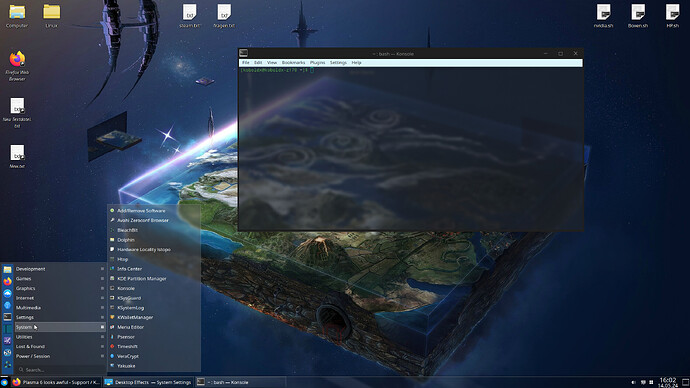The image size is (690, 388).
Task: Expand the Power / Session category
Action: coord(60,356)
